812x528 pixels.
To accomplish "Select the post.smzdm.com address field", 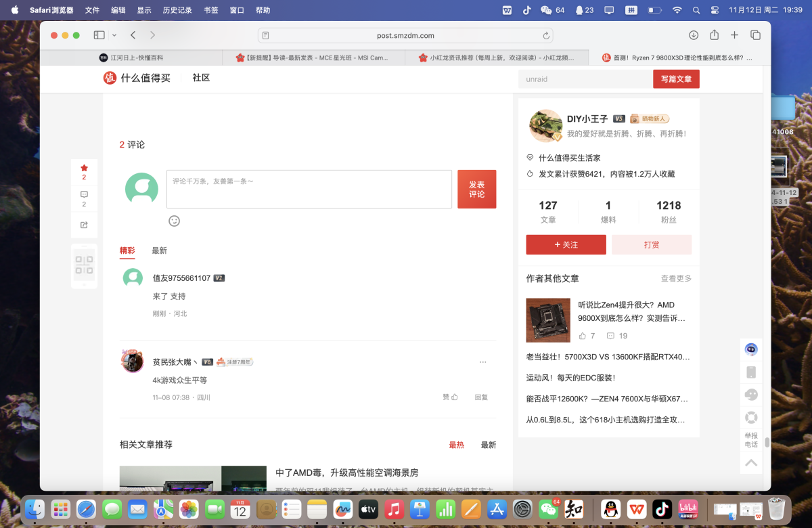I will click(x=405, y=35).
